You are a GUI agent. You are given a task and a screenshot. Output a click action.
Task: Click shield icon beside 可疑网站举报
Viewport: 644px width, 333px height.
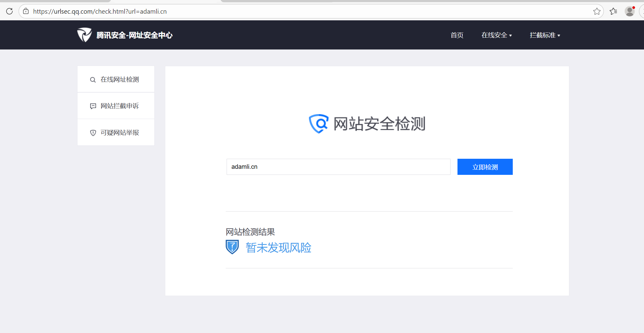click(93, 133)
